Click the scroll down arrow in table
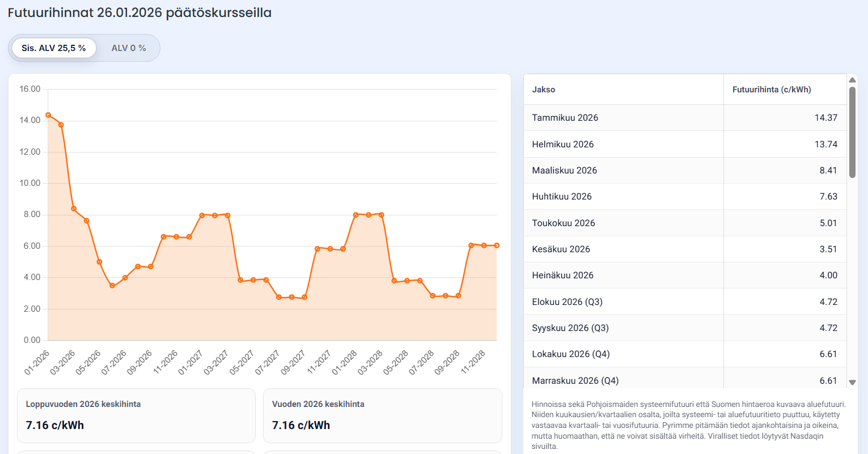 [852, 383]
